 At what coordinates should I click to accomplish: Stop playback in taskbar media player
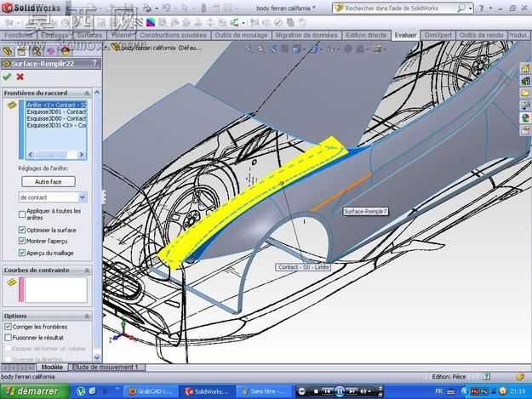coord(316,391)
